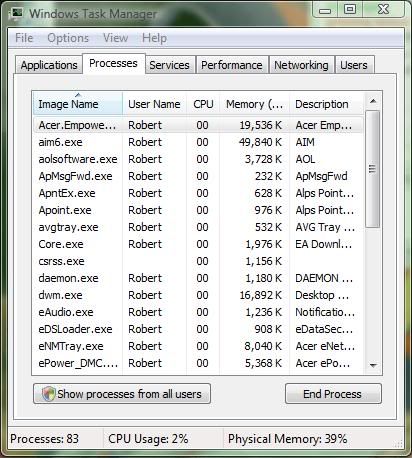
Task: Click the scrollbar down arrow
Action: tap(373, 366)
